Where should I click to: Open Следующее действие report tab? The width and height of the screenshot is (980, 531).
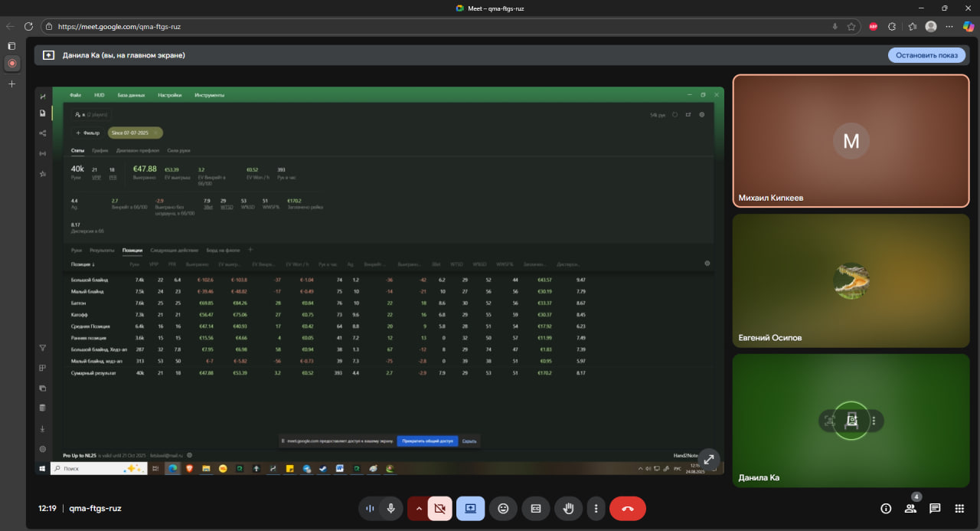tap(175, 250)
